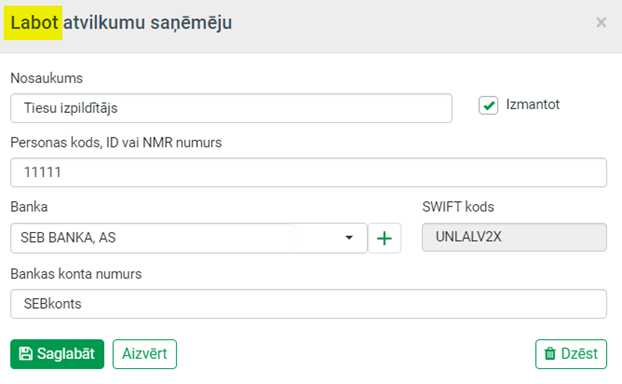Click the Banka label
Image resolution: width=622 pixels, height=384 pixels.
(x=29, y=207)
